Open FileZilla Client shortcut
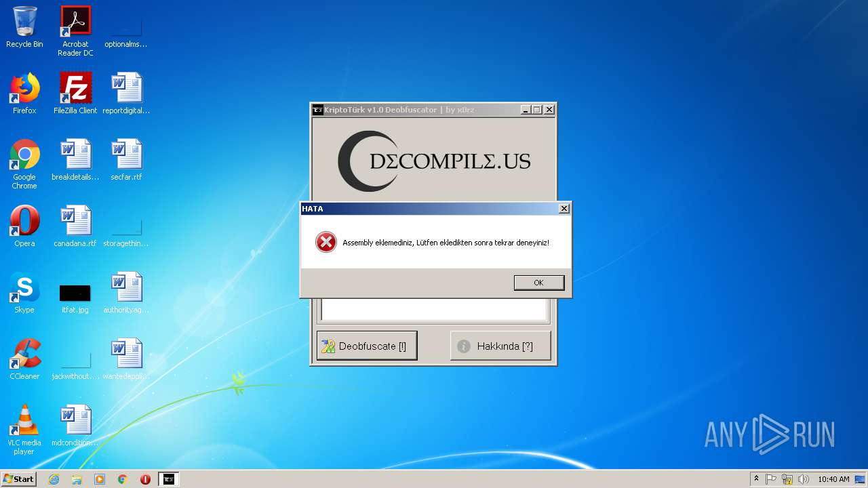Image resolution: width=868 pixels, height=488 pixels. (75, 94)
